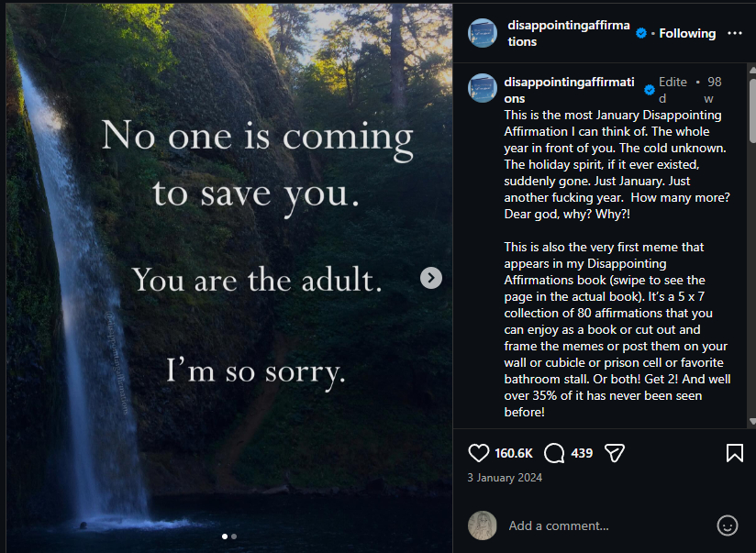Click the header profile picture
The height and width of the screenshot is (553, 756).
point(483,33)
